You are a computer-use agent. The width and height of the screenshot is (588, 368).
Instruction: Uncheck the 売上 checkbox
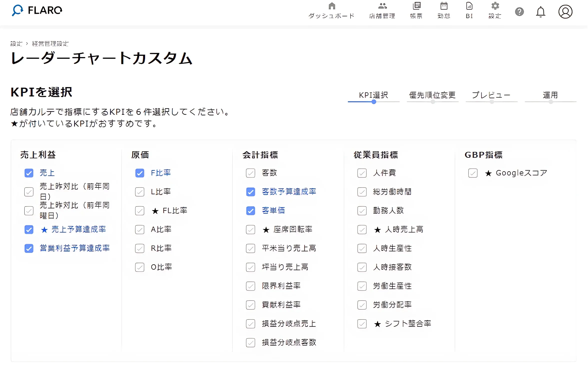[29, 173]
